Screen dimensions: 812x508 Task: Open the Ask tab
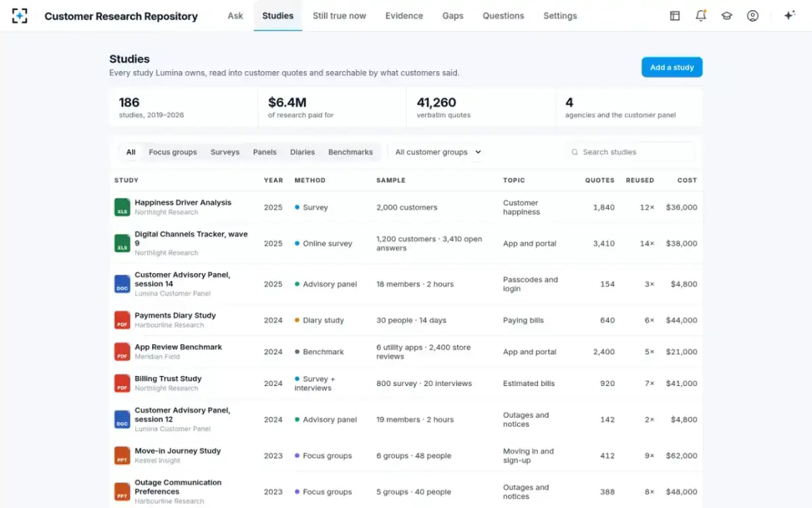[235, 16]
